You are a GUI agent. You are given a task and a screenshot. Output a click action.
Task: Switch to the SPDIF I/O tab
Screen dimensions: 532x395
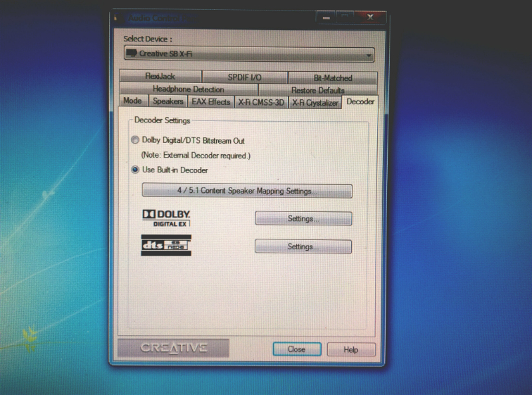tap(245, 77)
